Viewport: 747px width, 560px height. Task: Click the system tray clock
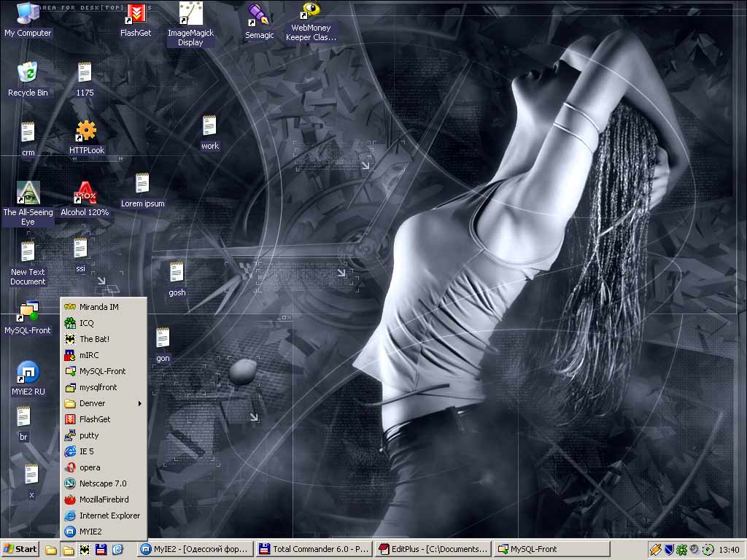[x=729, y=550]
